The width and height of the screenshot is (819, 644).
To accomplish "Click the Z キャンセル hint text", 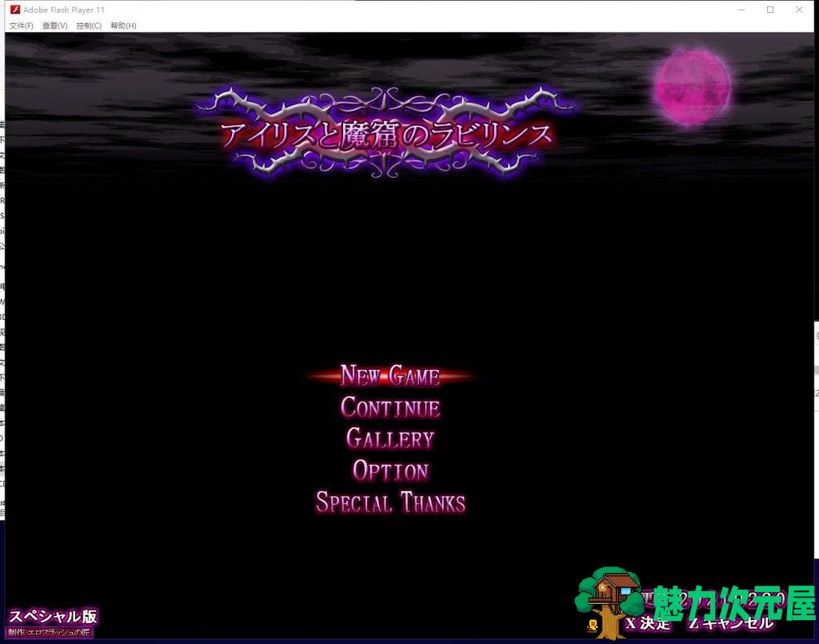I will click(730, 623).
